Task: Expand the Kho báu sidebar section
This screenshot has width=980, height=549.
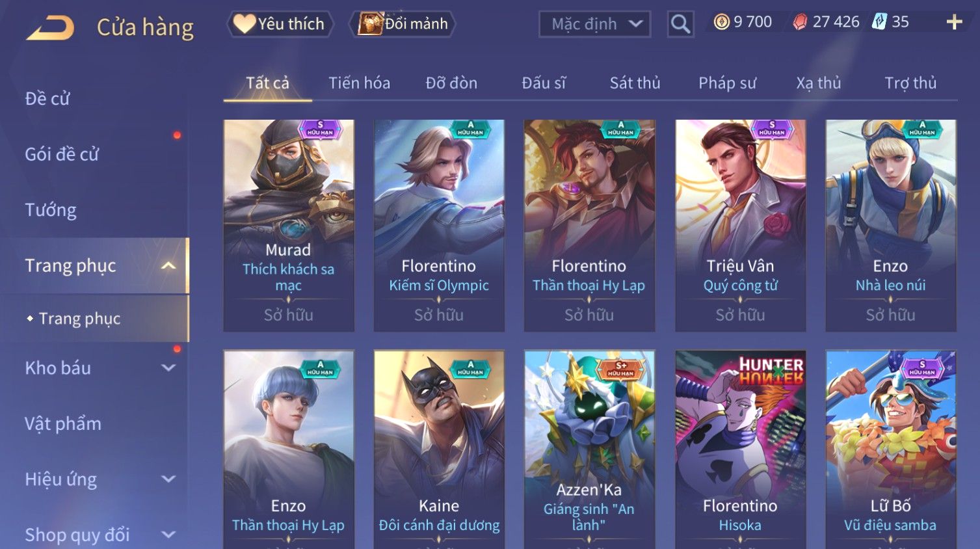Action: tap(168, 368)
